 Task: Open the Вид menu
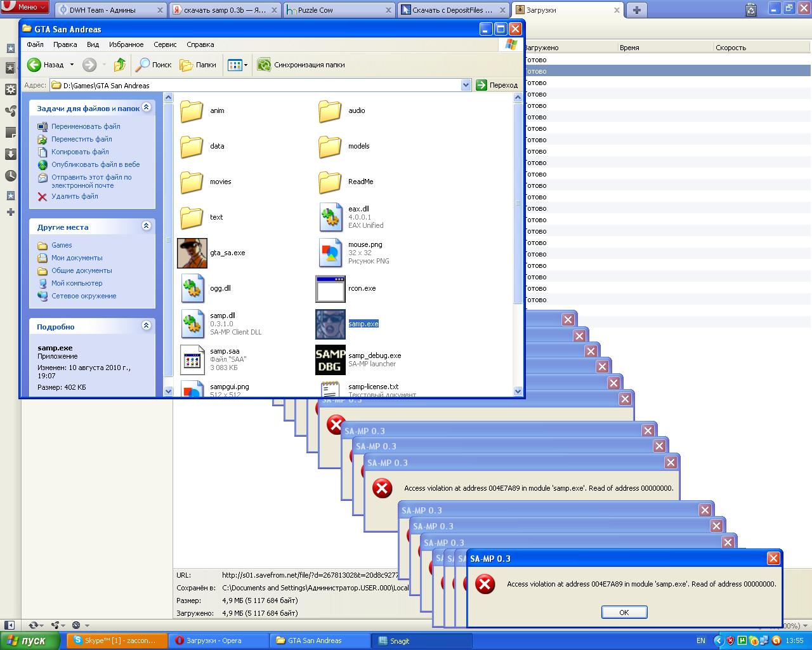point(93,44)
